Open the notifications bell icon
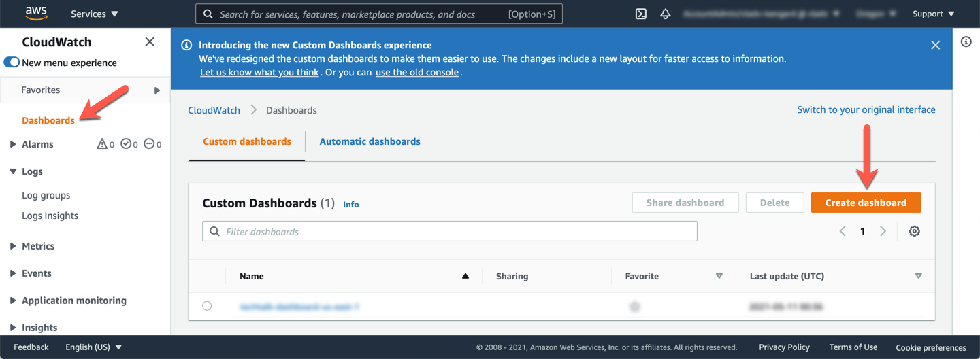 click(x=665, y=14)
